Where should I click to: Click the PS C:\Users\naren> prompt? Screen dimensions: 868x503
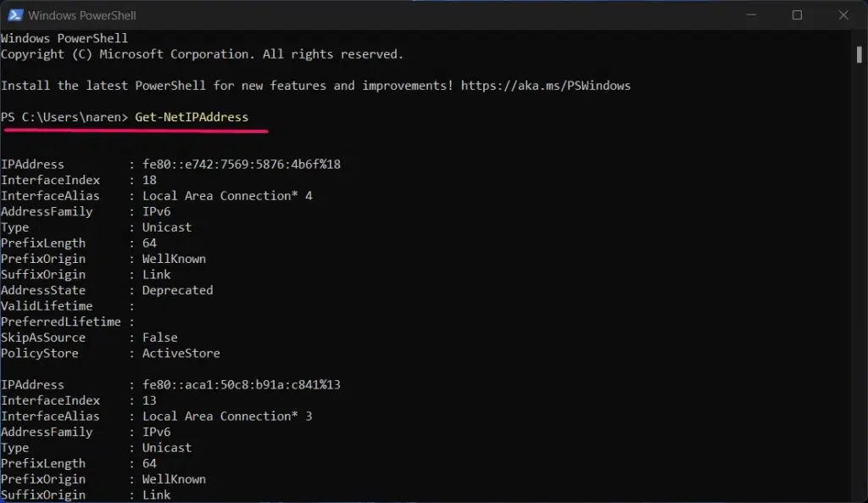pyautogui.click(x=64, y=117)
